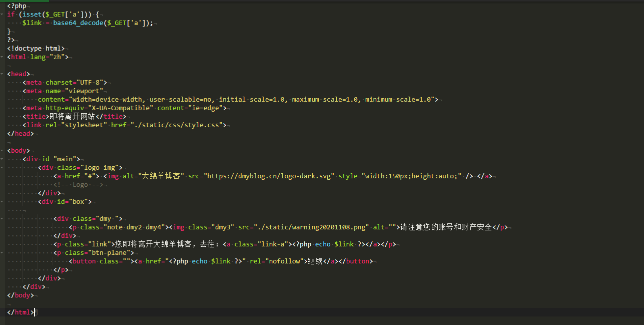Click the base64_decode function name
Screen dimensions: 644x325
(79, 23)
